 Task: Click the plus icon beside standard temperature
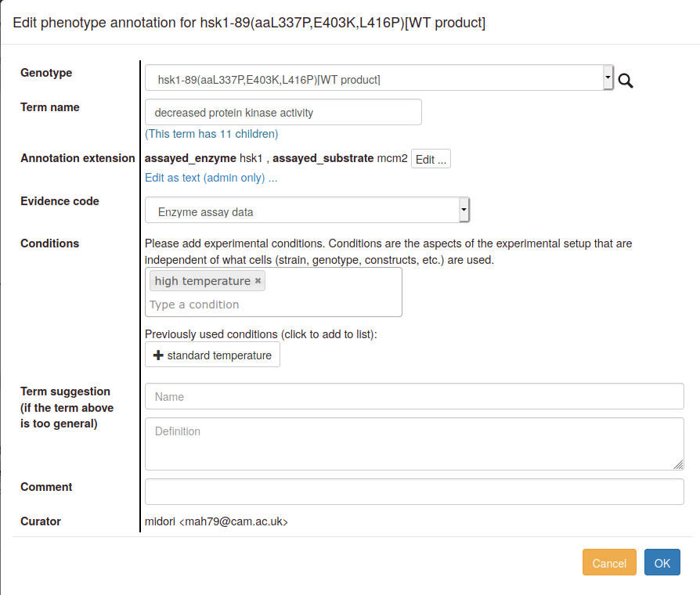click(158, 355)
